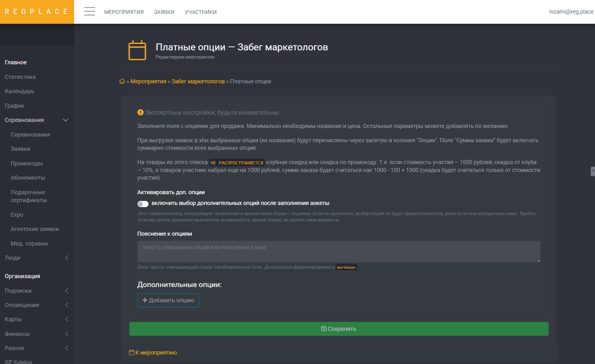Image resolution: width=595 pixels, height=364 pixels.
Task: Click the home icon in breadcrumbs
Action: [122, 81]
